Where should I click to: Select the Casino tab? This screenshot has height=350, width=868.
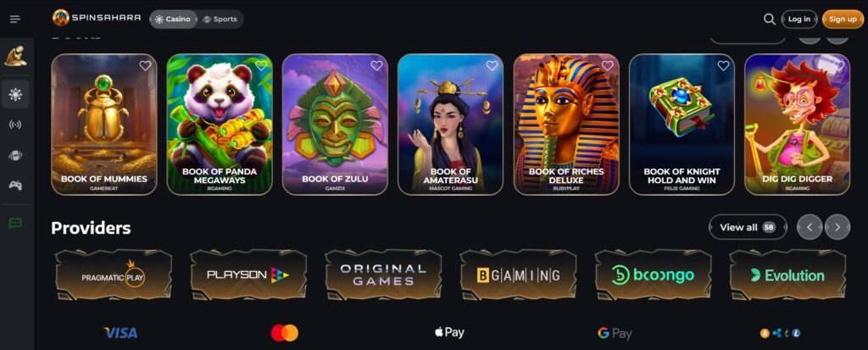(173, 19)
